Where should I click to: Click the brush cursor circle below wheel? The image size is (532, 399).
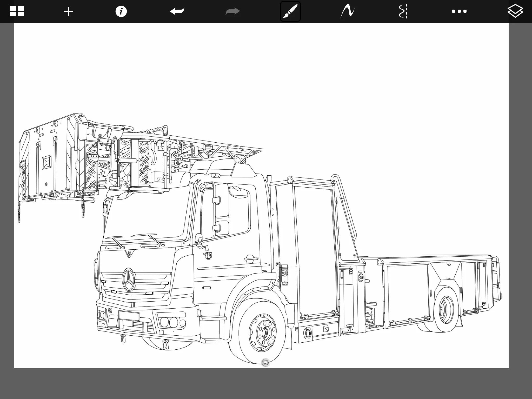click(265, 363)
